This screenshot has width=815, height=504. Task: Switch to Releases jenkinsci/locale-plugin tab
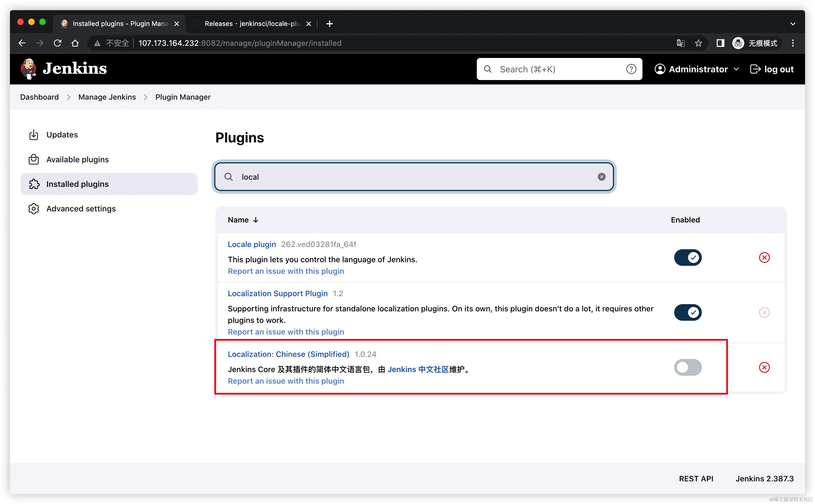(252, 24)
